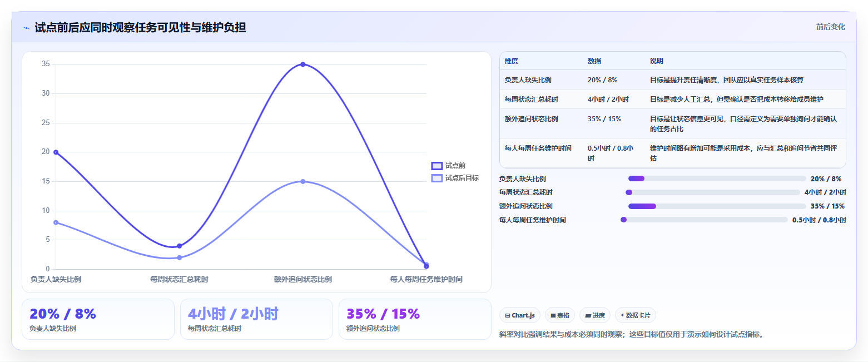
Task: Select the 试点前 point for 每周状态汇总耗时
Action: (179, 246)
